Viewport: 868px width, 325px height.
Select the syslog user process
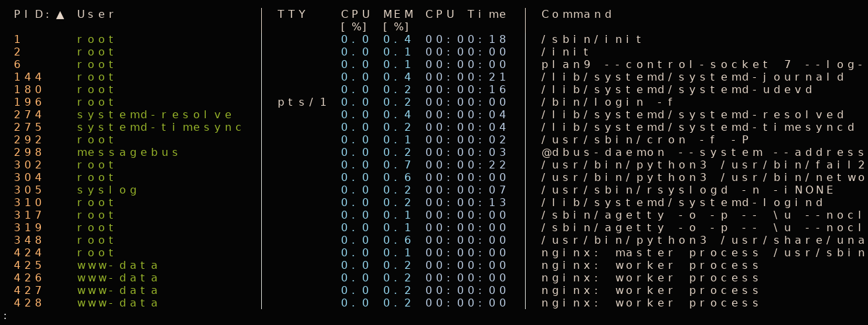[x=108, y=190]
